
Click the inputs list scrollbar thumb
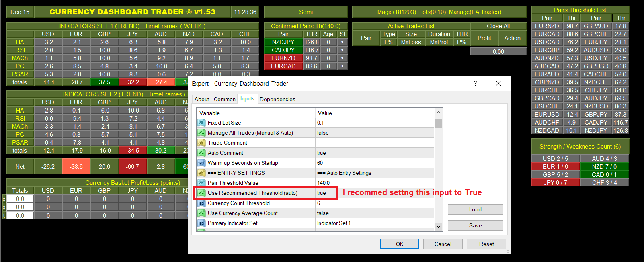(438, 123)
